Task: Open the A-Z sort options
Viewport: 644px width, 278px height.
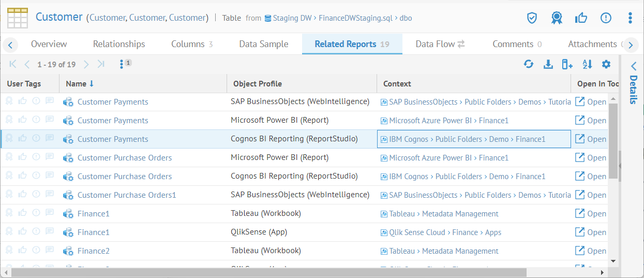Action: click(587, 64)
